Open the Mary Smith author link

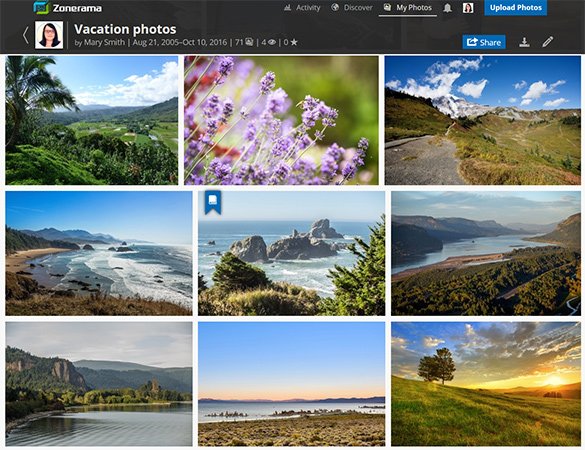tap(104, 42)
